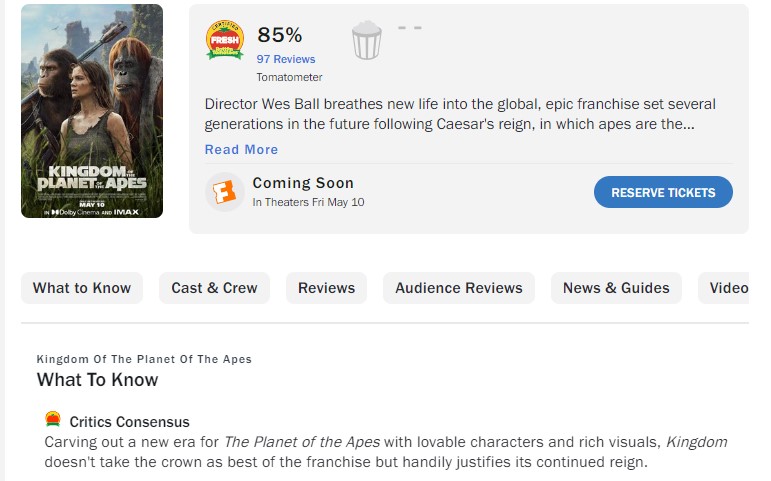The image size is (771, 481).
Task: Expand the synopsis with Read More
Action: [241, 150]
